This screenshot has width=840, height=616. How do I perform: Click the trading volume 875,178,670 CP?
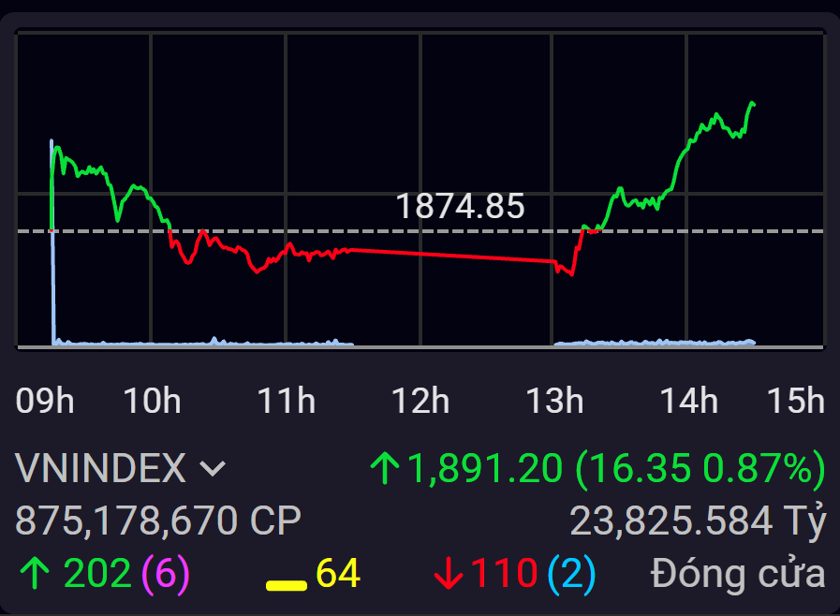click(x=158, y=521)
